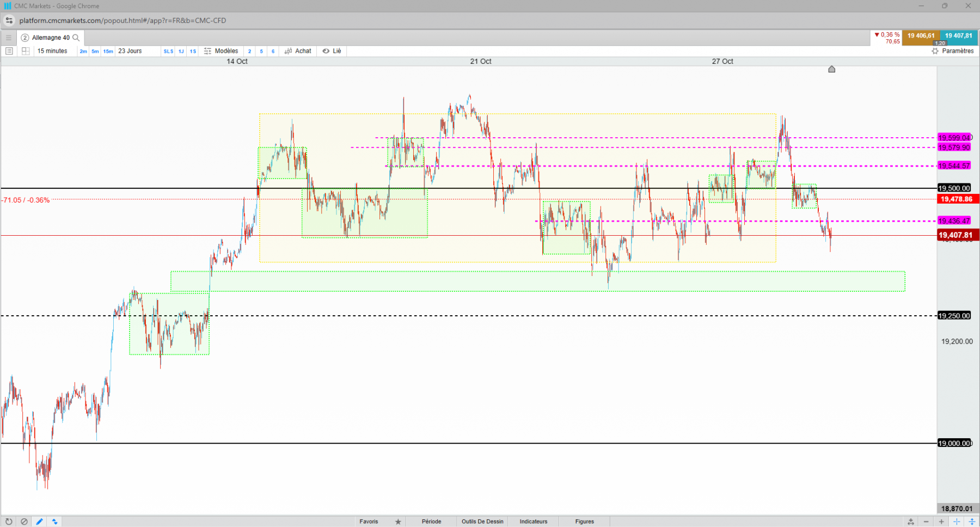Viewport: 980px width, 527px height.
Task: Select the 19,599.04 magenta level label
Action: click(954, 138)
